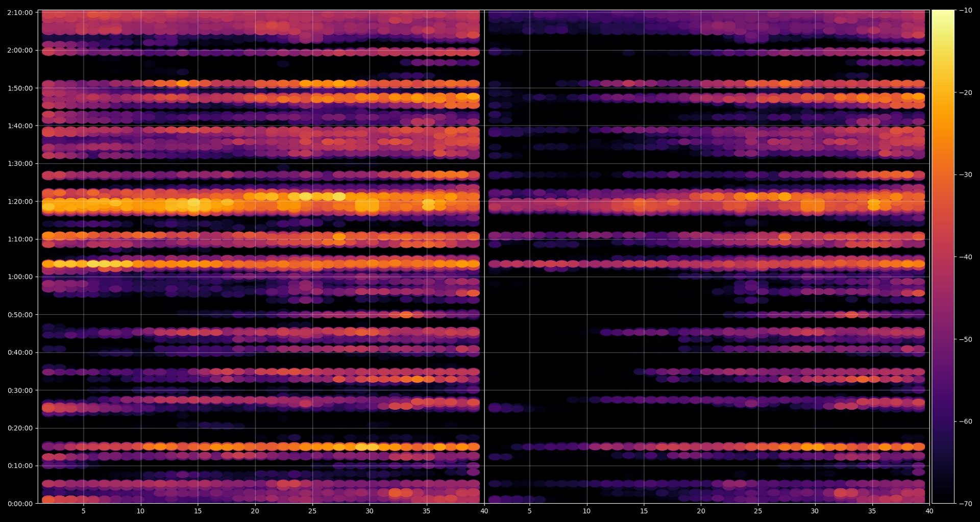The height and width of the screenshot is (522, 980).
Task: Select x-axis tick 35 of the right panel
Action: [872, 511]
